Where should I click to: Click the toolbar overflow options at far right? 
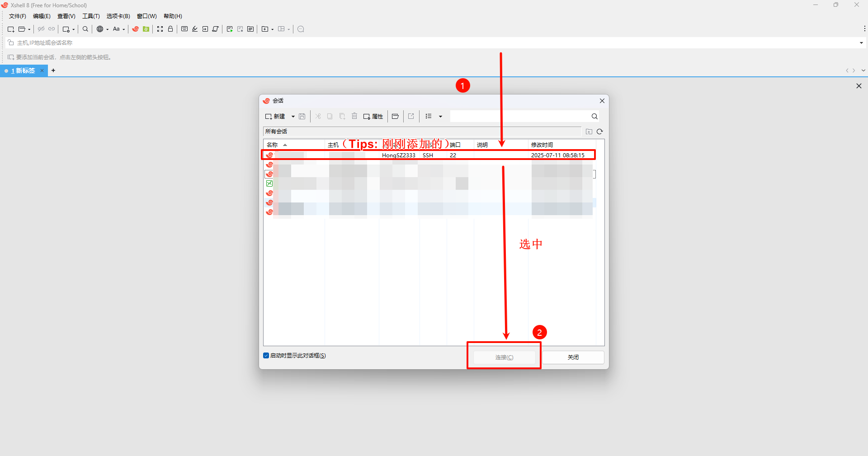pos(864,28)
